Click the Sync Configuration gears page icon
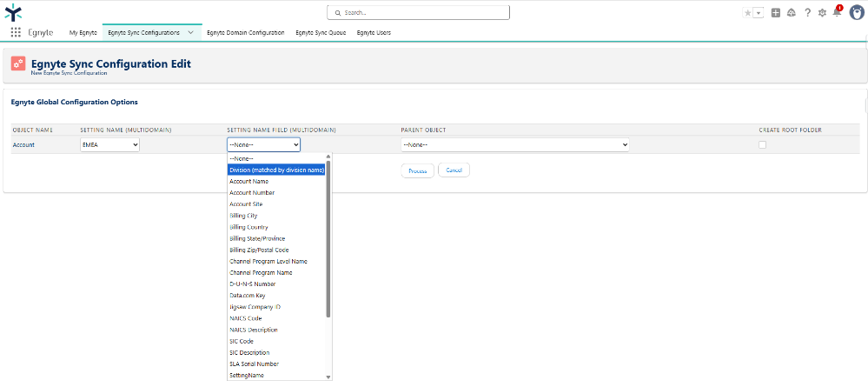868x387 pixels. (18, 63)
